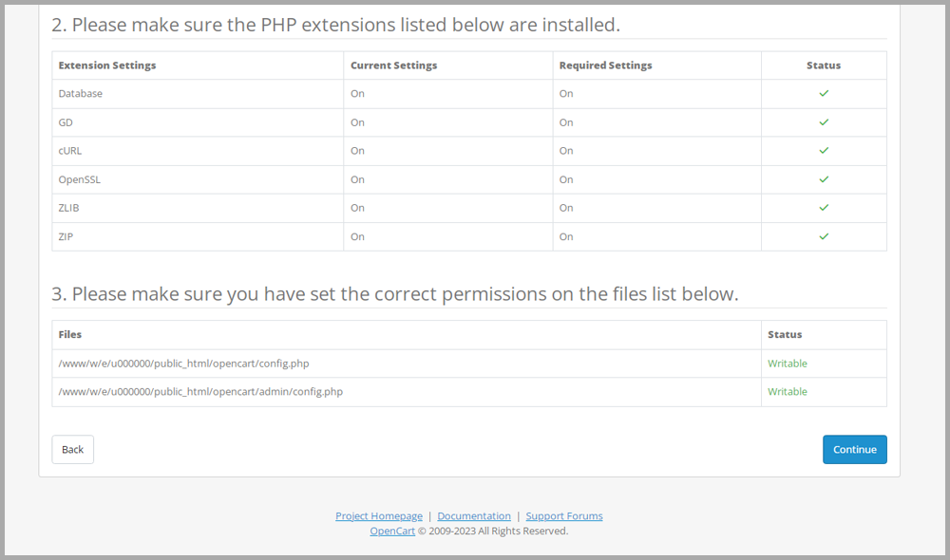Image resolution: width=950 pixels, height=560 pixels.
Task: Click the OpenSSL green checkmark
Action: [x=824, y=179]
